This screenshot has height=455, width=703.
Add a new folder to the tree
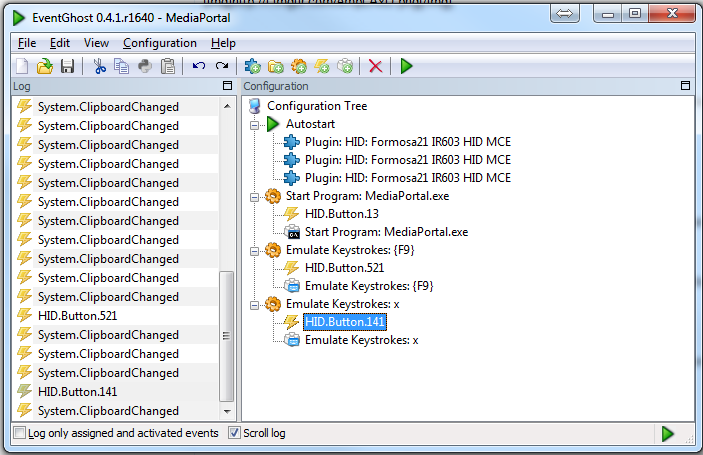[x=276, y=66]
